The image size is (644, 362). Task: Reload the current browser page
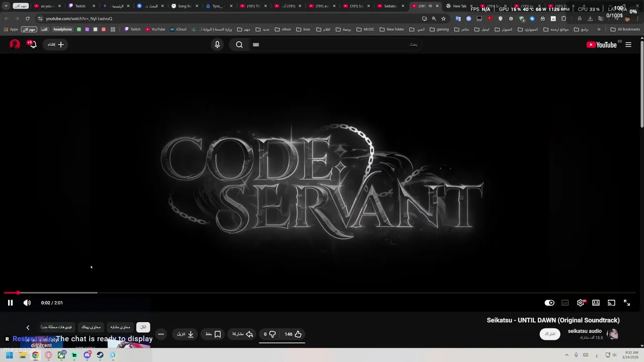[x=27, y=19]
